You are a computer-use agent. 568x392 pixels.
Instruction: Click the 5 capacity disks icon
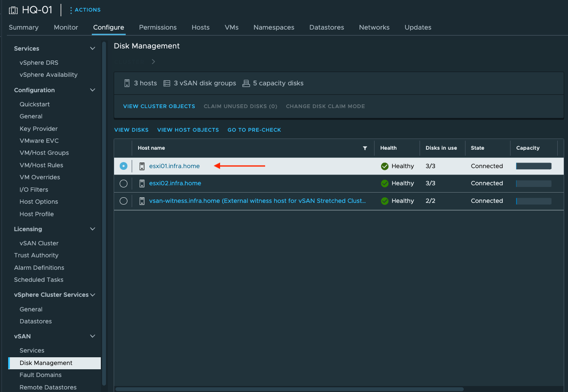pos(246,83)
